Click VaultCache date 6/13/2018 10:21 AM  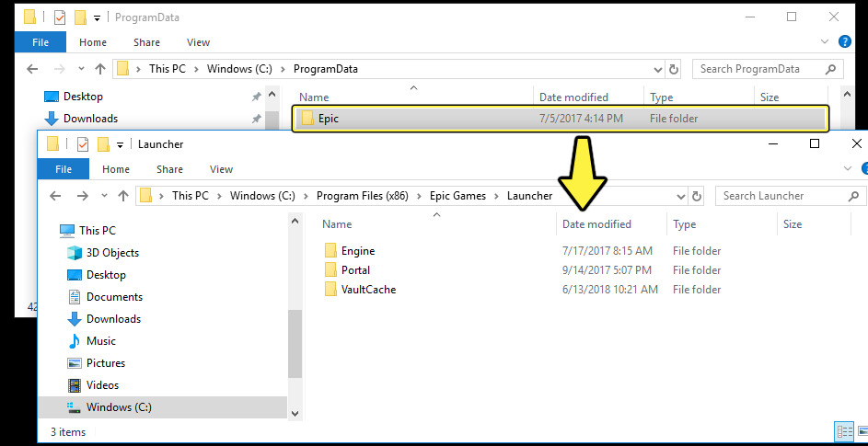(x=610, y=290)
